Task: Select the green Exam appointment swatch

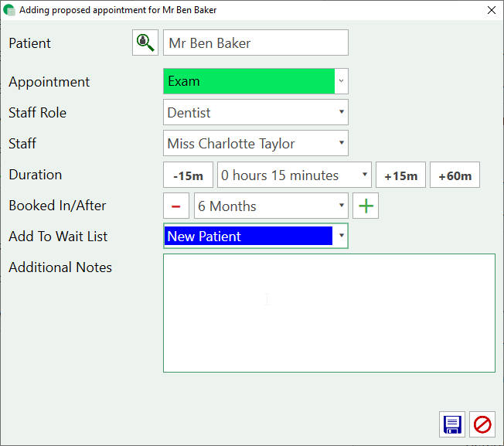Action: point(248,81)
